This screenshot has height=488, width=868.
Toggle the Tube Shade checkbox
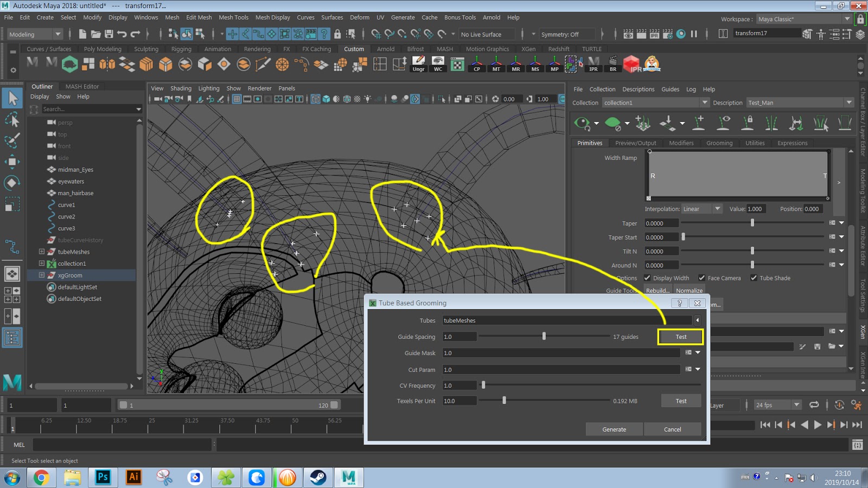[x=754, y=278]
